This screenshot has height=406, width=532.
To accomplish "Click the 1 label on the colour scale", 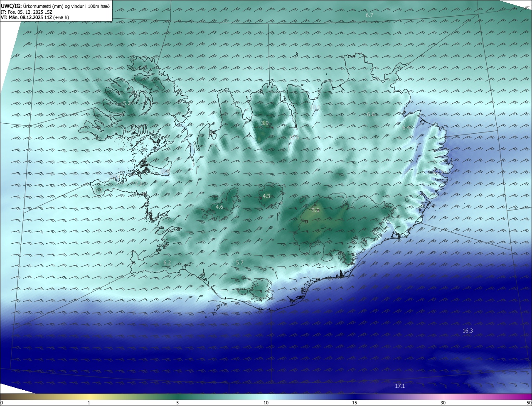I will 89,403.
